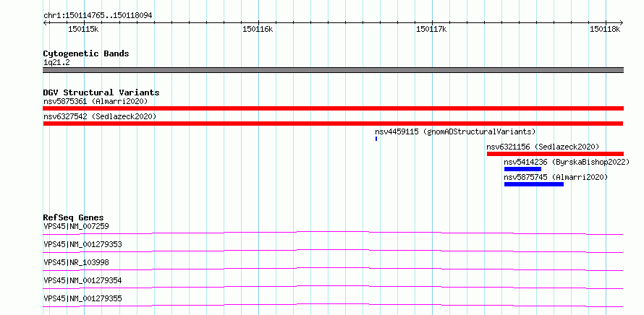The image size is (644, 315).
Task: Click the magenta gene line under VPS45|NR_103998
Action: [x=333, y=269]
